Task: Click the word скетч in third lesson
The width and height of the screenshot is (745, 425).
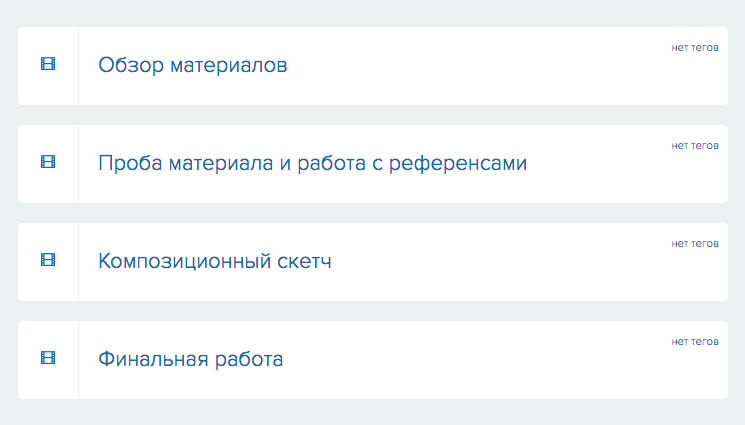Action: pos(304,261)
